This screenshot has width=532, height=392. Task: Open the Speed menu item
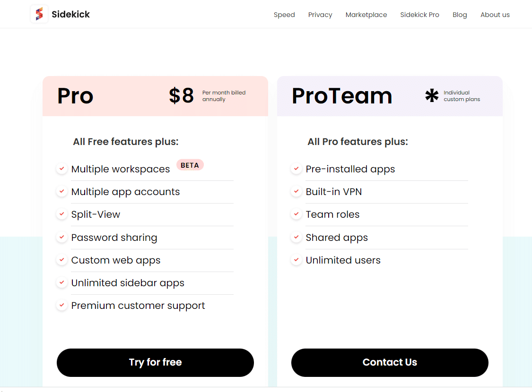pyautogui.click(x=284, y=15)
